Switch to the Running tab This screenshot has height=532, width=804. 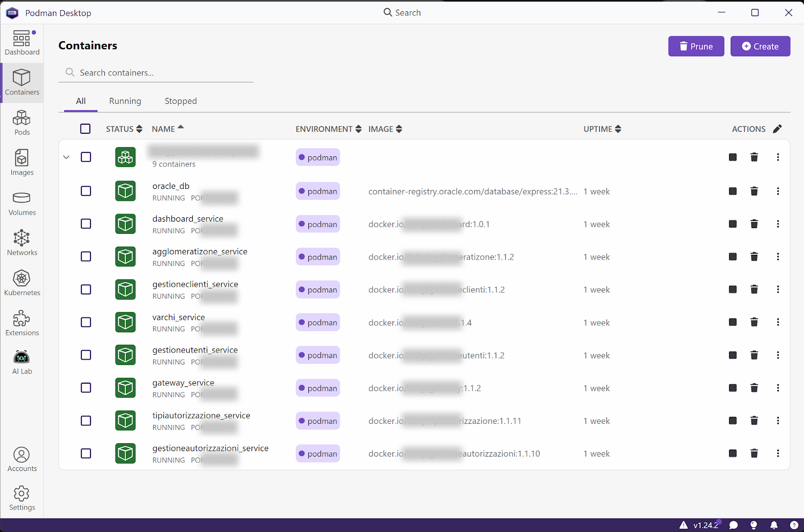click(x=125, y=101)
